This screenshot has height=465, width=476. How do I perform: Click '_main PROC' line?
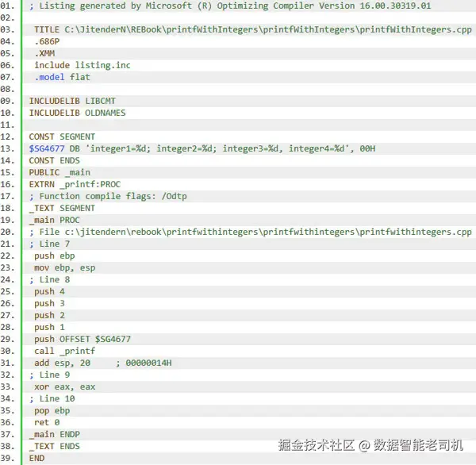pyautogui.click(x=54, y=220)
